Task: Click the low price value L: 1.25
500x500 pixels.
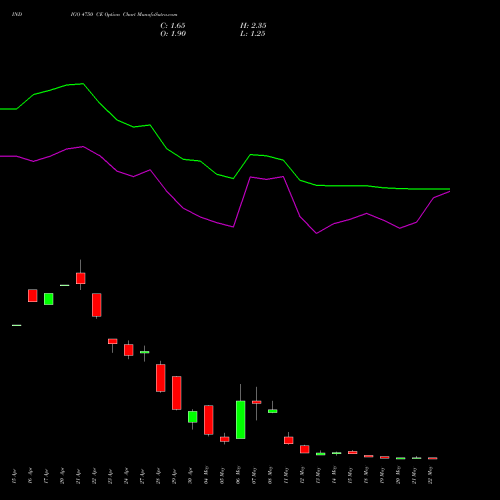Action: point(253,34)
